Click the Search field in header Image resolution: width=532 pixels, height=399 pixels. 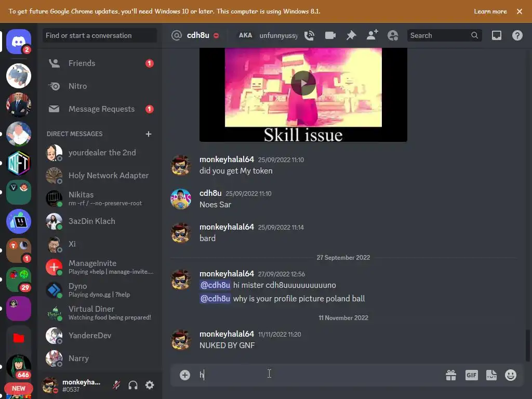(x=444, y=35)
